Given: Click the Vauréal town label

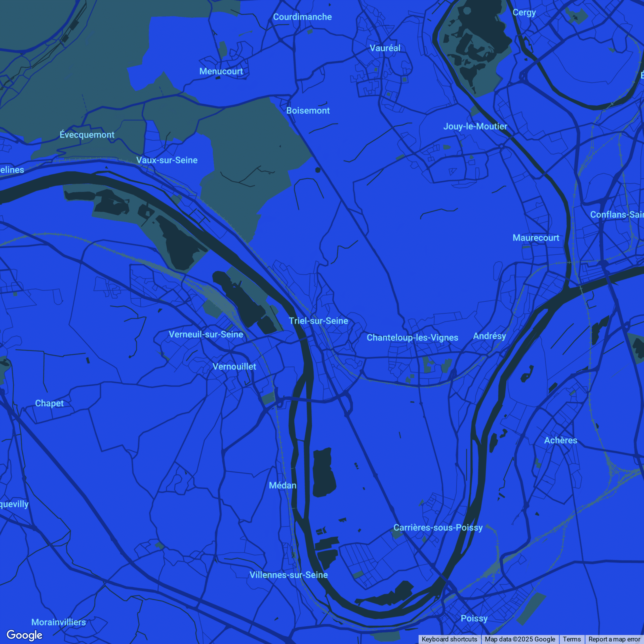Looking at the screenshot, I should tap(385, 48).
